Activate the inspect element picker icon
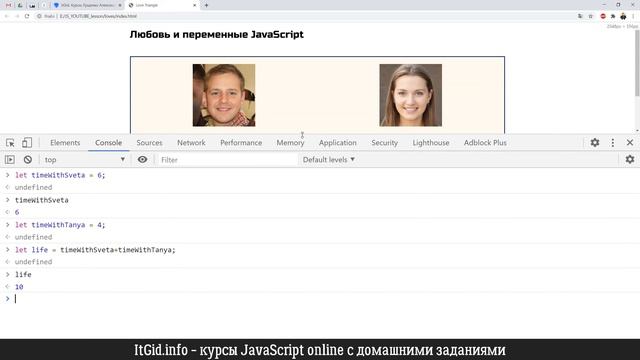 point(10,142)
